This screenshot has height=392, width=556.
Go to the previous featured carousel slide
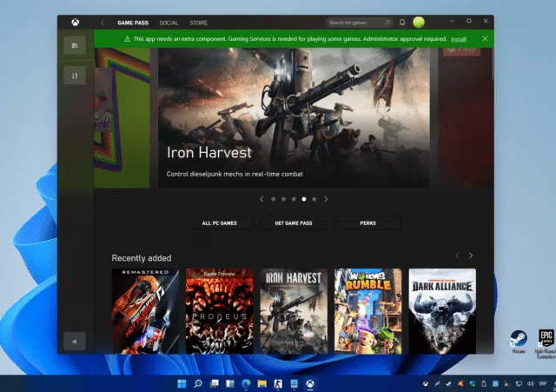(x=262, y=199)
